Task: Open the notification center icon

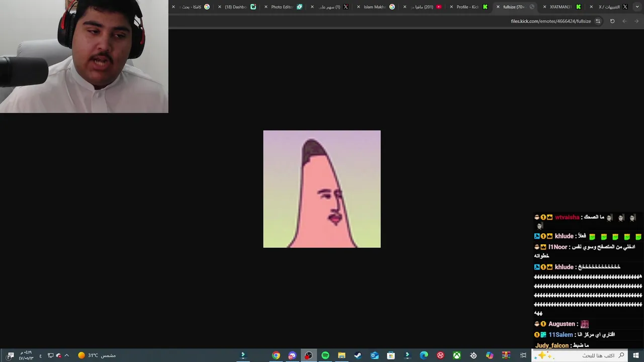Action: 11,355
